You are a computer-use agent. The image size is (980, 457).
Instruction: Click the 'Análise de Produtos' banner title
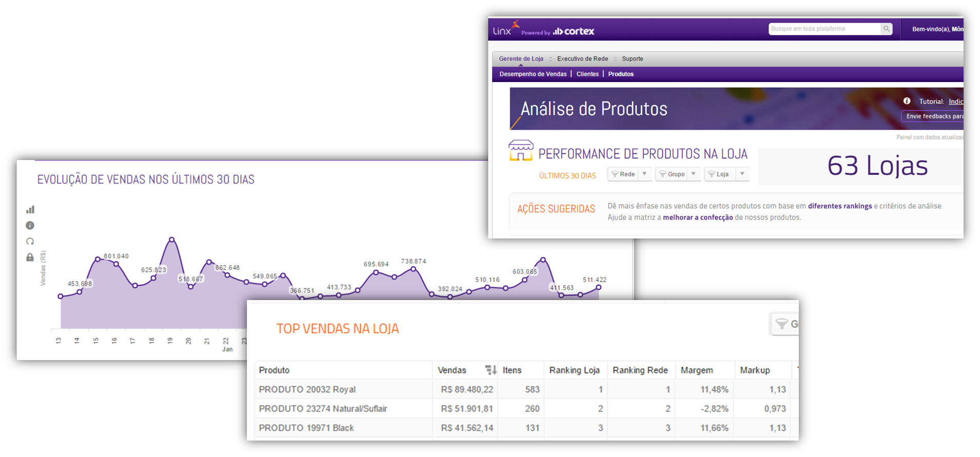(x=594, y=109)
